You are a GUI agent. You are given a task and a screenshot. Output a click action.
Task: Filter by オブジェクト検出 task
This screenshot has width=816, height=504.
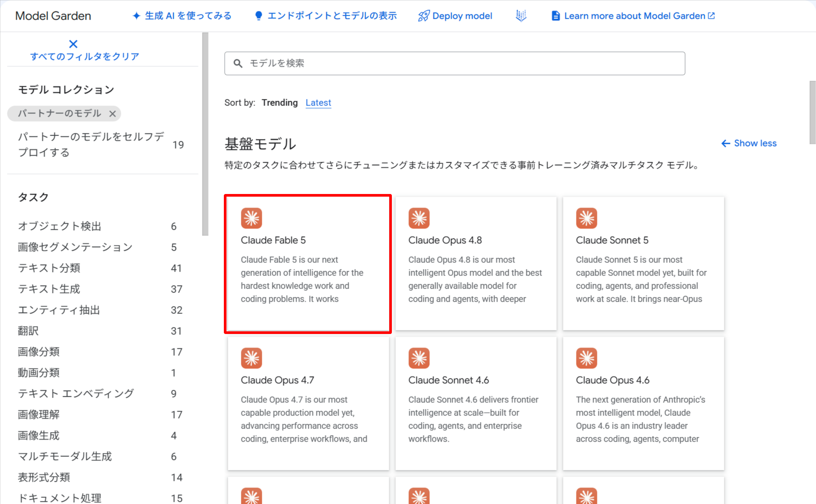point(59,226)
